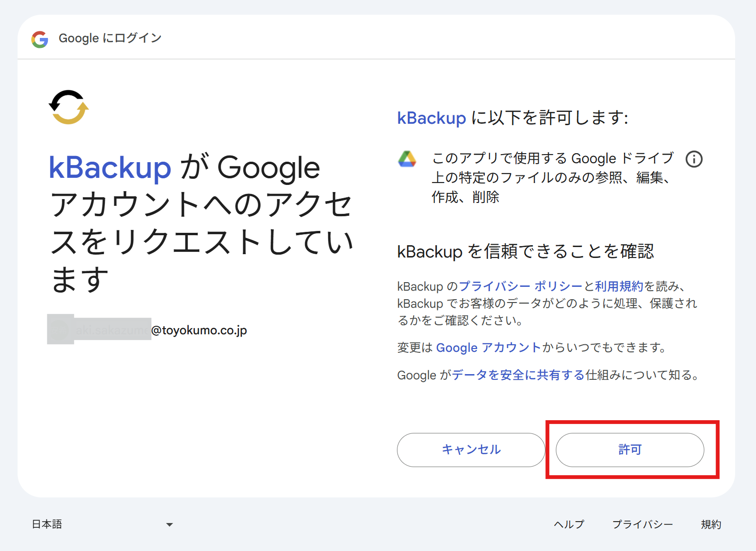Click the kBackup を信頼できることを確認 heading
This screenshot has height=551, width=756.
click(525, 251)
